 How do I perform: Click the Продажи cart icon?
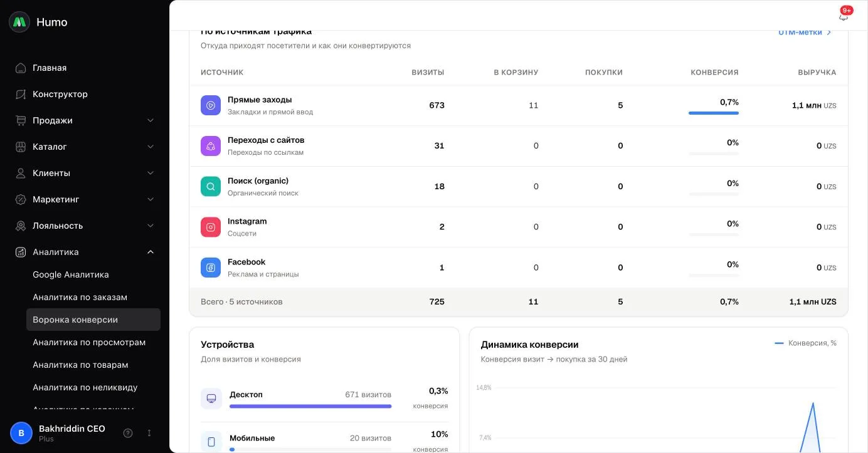(21, 120)
